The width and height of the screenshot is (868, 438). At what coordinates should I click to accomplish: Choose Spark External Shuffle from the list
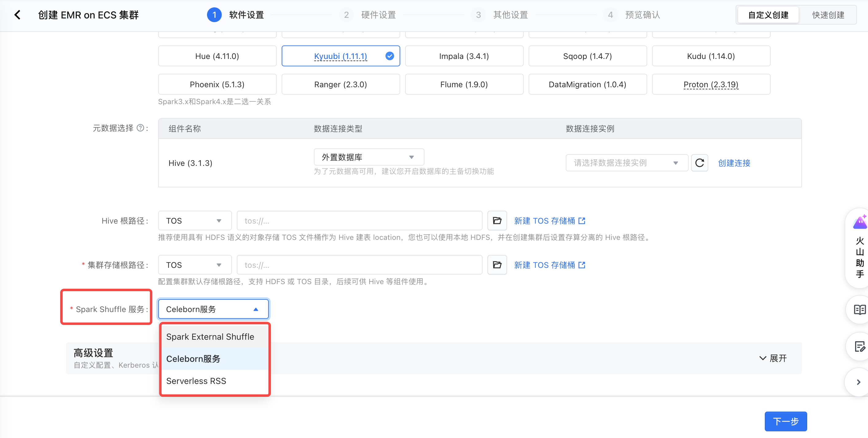pyautogui.click(x=215, y=337)
